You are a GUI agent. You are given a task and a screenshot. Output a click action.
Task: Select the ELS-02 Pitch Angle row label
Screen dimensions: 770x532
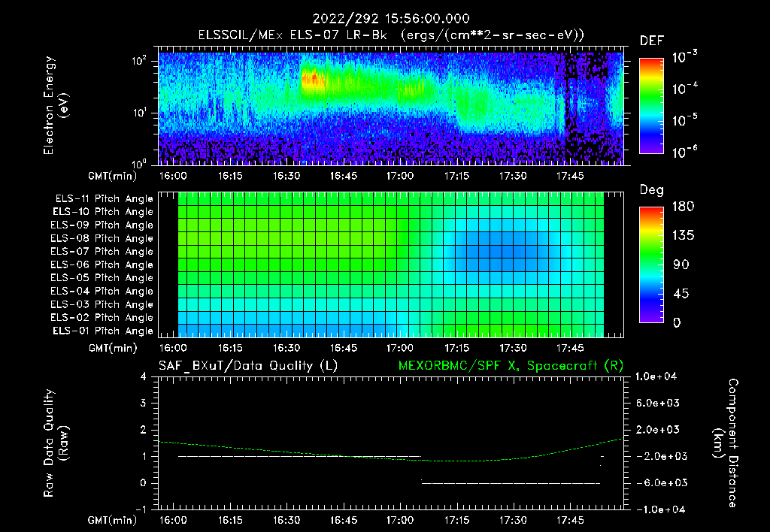[102, 318]
